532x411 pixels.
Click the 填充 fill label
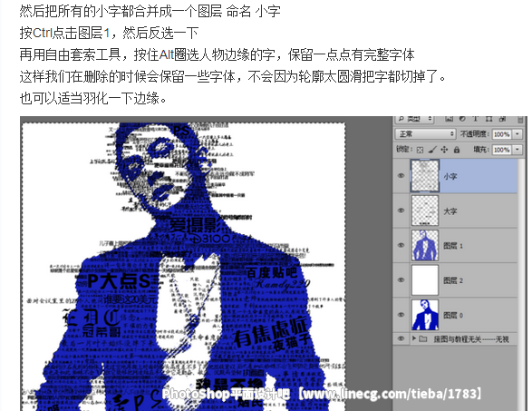click(x=481, y=150)
